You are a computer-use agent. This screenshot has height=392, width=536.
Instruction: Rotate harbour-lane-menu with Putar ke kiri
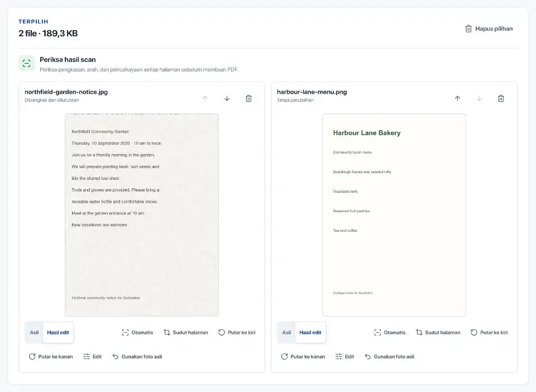click(489, 333)
